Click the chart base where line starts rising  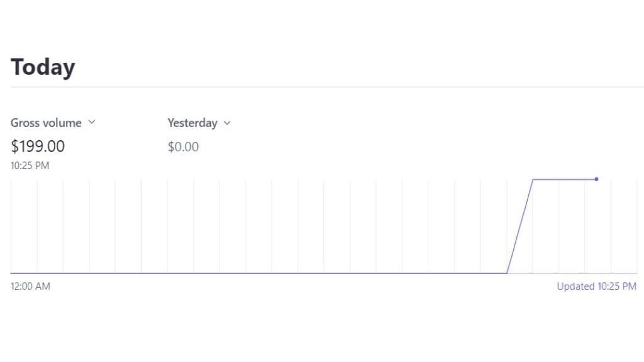(507, 273)
